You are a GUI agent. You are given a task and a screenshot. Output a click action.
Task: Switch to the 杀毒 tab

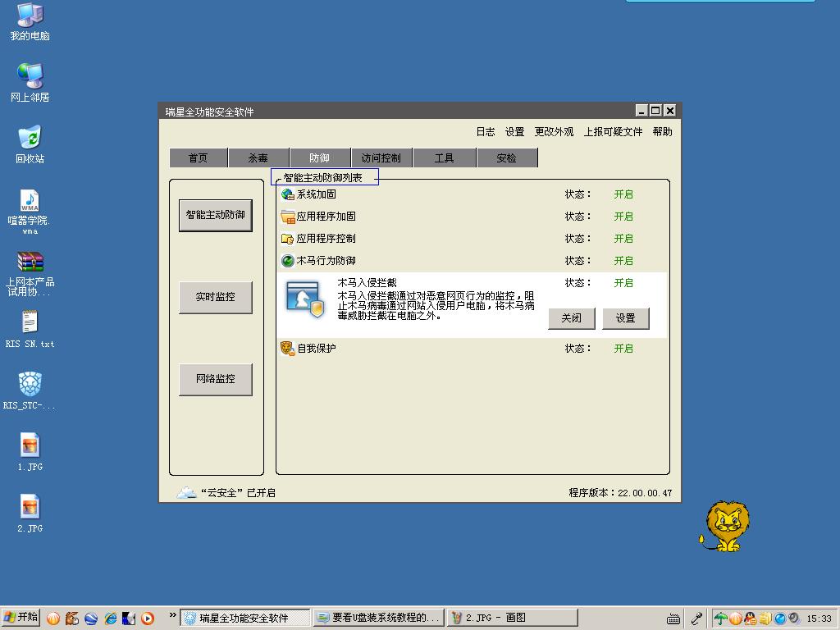tap(258, 158)
